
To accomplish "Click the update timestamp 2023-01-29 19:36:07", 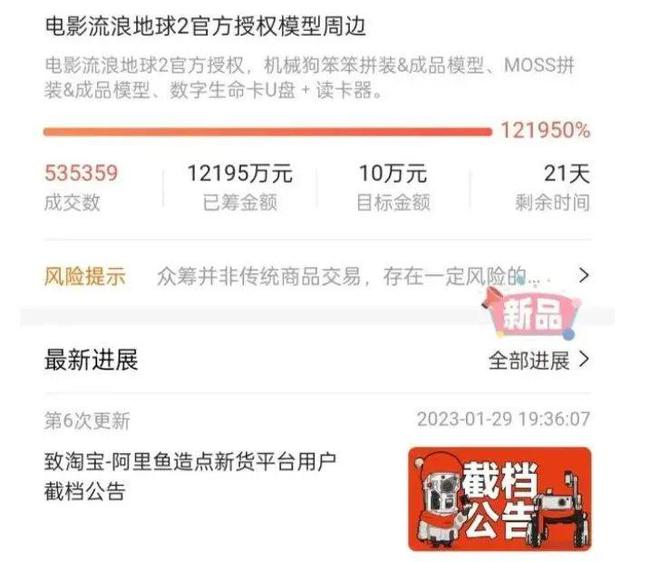I will [x=503, y=419].
